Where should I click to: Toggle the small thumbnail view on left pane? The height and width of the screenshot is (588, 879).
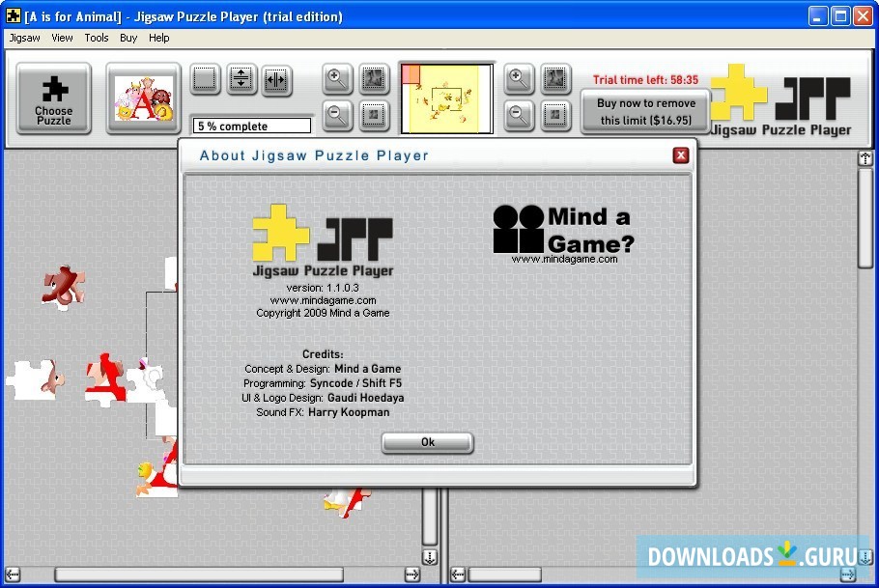[x=374, y=117]
